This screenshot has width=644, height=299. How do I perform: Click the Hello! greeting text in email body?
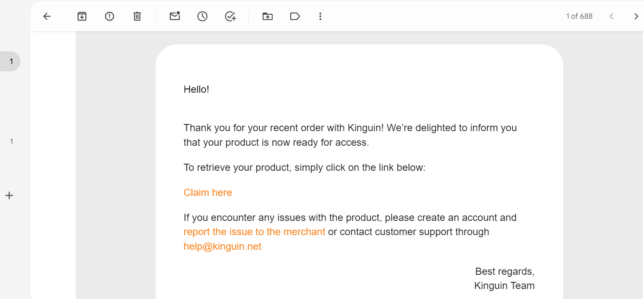(196, 89)
